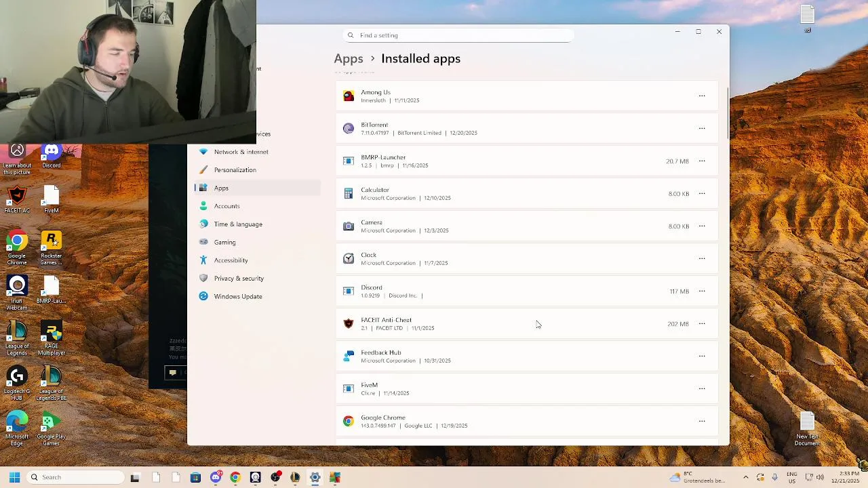Click the Installed apps list scrollbar
The image size is (868, 488).
pos(728,114)
